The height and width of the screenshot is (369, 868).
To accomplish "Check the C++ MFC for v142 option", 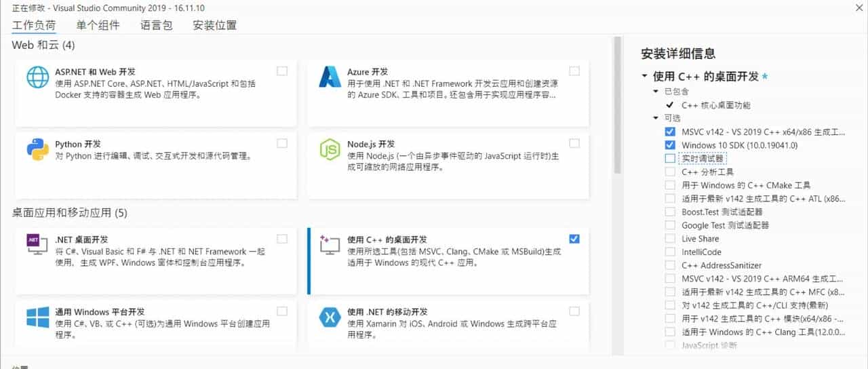I will pos(670,292).
